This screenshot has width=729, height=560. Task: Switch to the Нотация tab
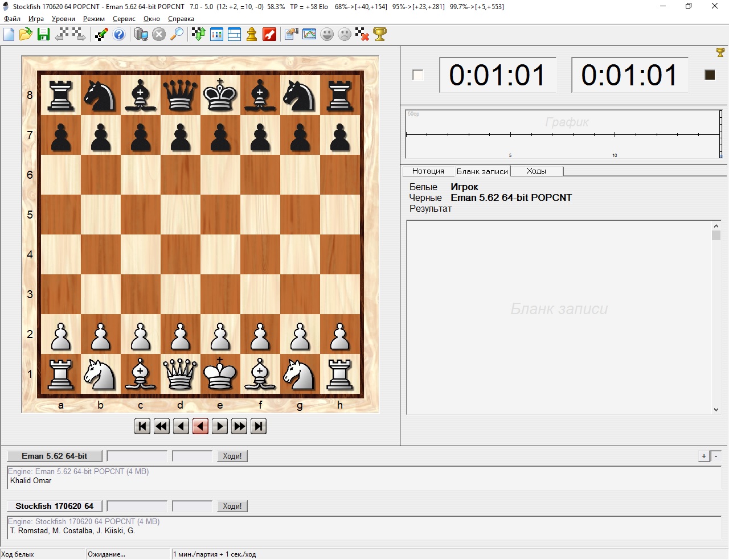pyautogui.click(x=428, y=171)
